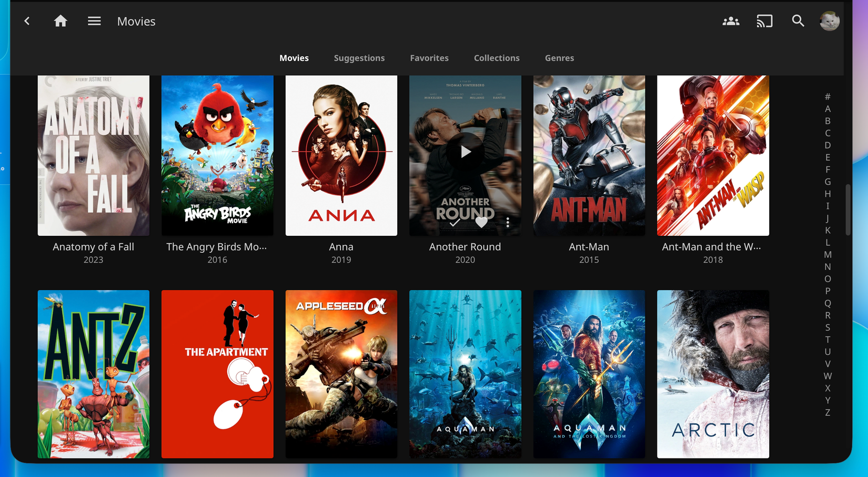Open The Apartment poster
Image resolution: width=868 pixels, height=477 pixels.
(x=217, y=374)
